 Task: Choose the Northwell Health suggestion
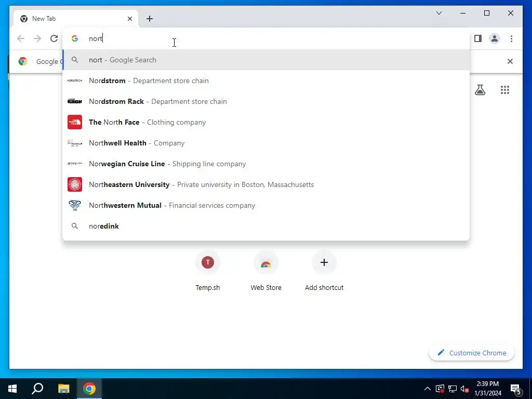266,143
